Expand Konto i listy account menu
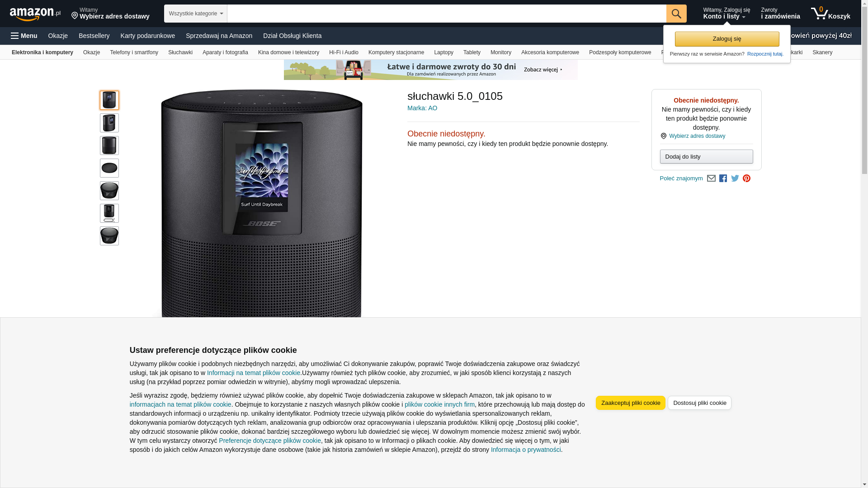This screenshot has height=488, width=868. (726, 14)
